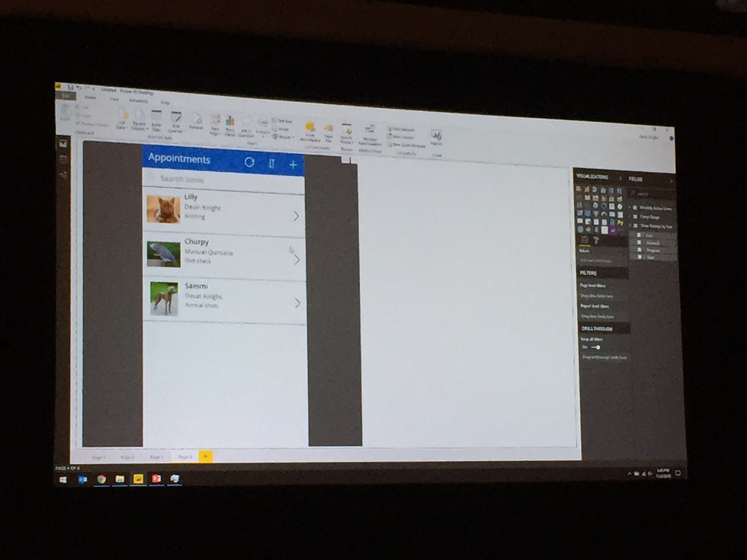Open Outlook from the taskbar

(x=82, y=479)
